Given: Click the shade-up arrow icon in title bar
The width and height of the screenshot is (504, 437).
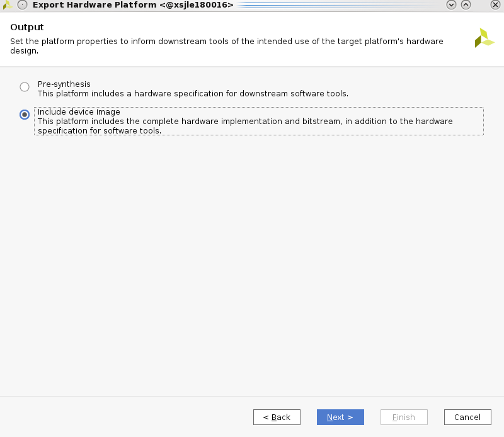Looking at the screenshot, I should point(466,5).
